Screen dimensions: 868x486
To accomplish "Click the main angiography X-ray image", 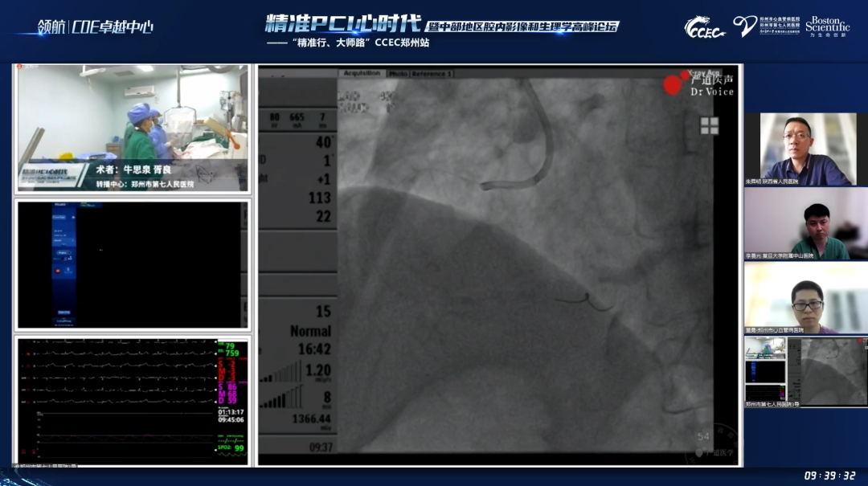I will [525, 266].
